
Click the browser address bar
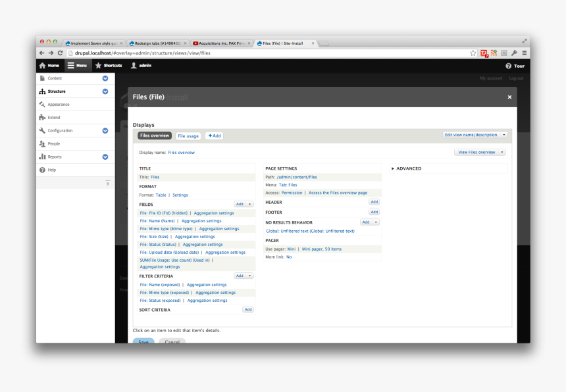coord(263,53)
